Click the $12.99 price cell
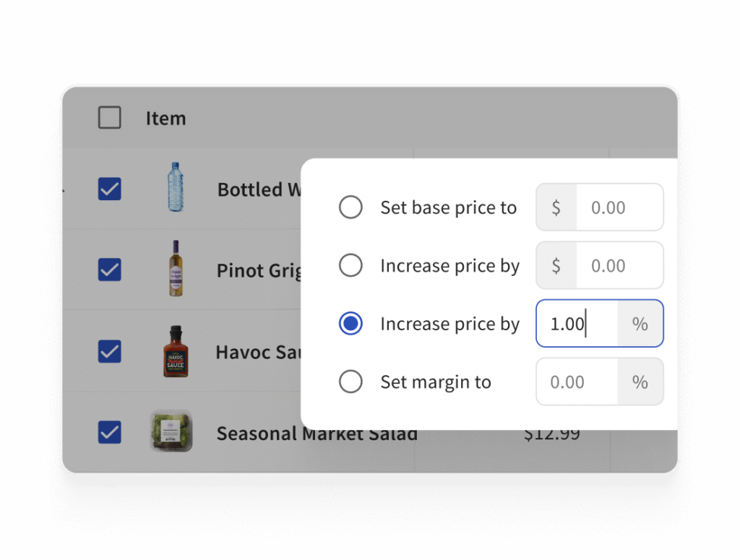Viewport: 740px width, 560px height. pos(551,434)
